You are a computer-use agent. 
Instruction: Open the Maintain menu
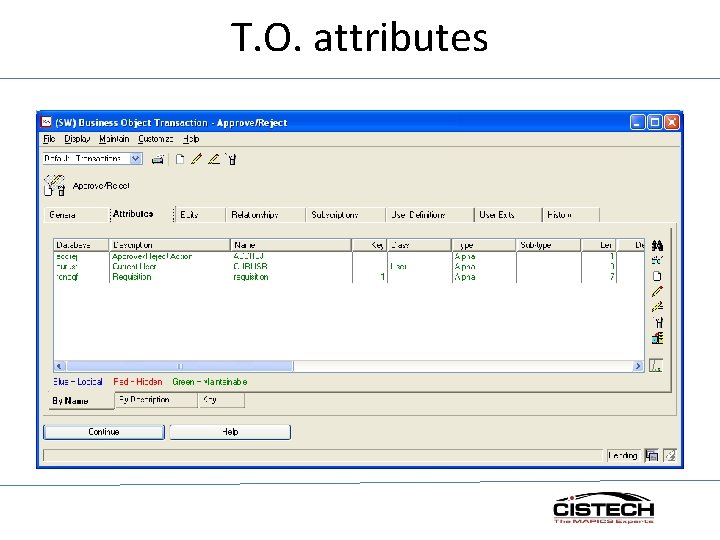coord(114,139)
